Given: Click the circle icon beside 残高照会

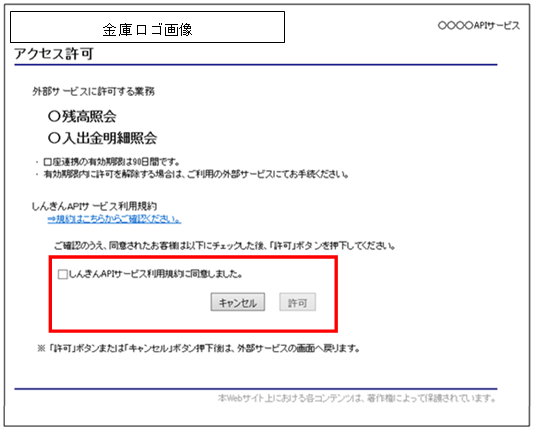Looking at the screenshot, I should click(54, 117).
